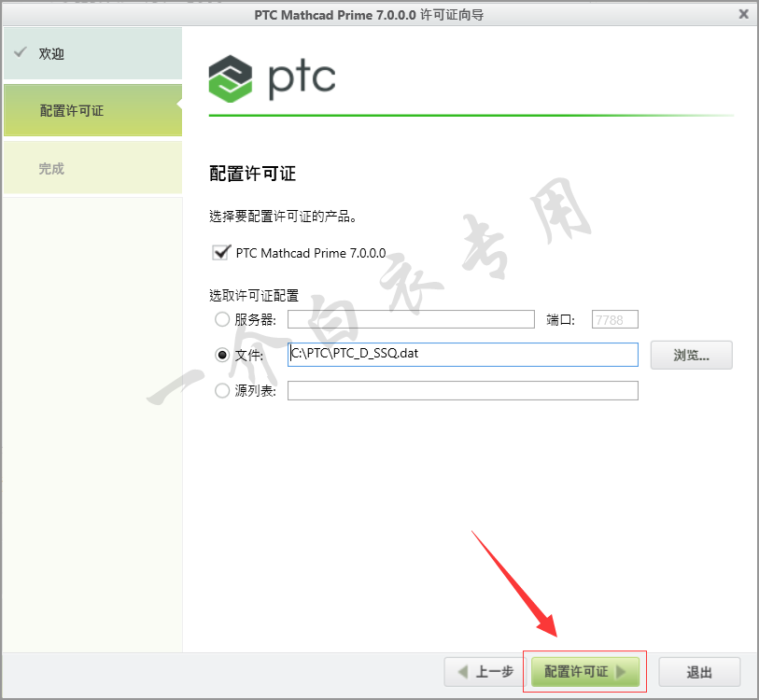Click the 上一步 back button
The height and width of the screenshot is (700, 759).
[x=485, y=672]
